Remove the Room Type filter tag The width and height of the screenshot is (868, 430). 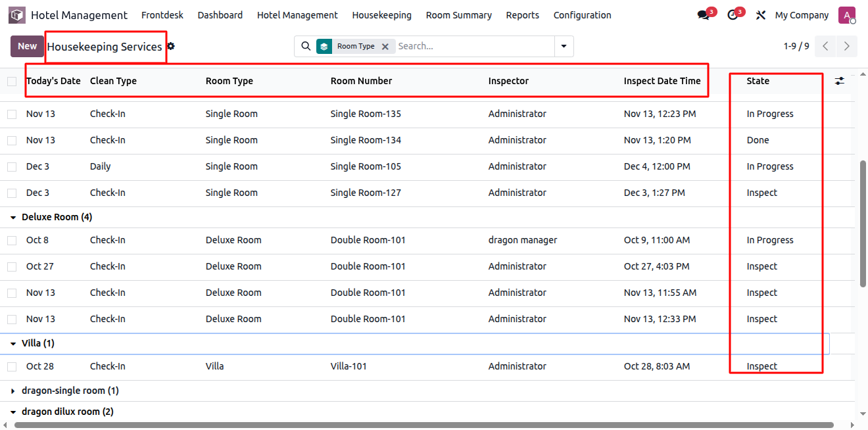coord(385,47)
